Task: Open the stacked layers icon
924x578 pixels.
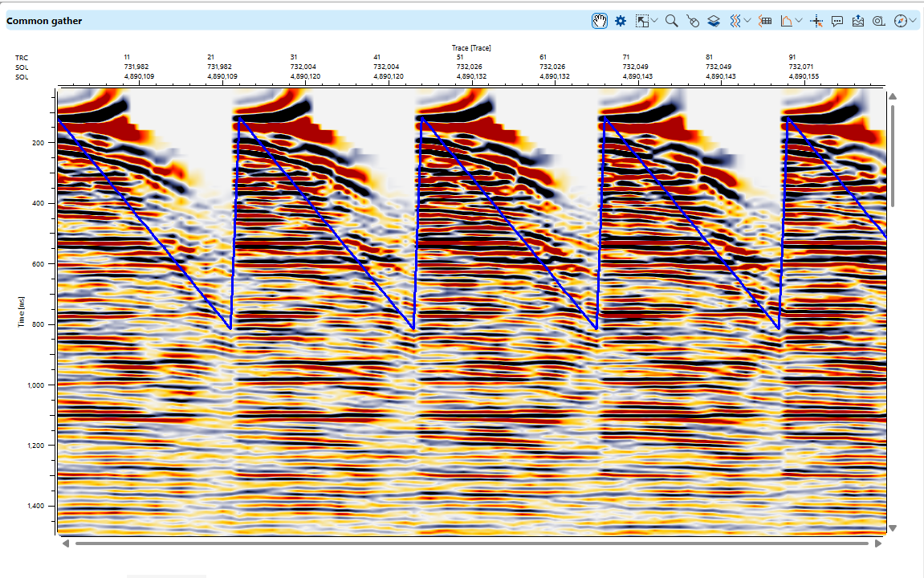Action: point(714,21)
